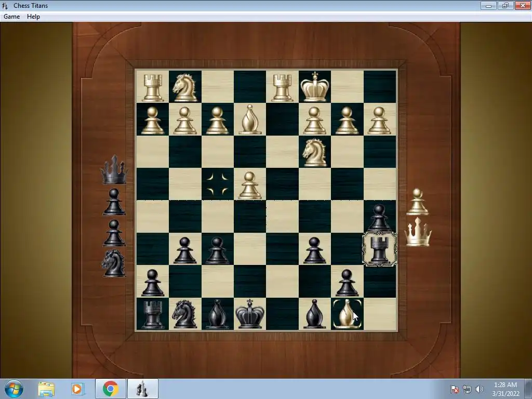The width and height of the screenshot is (532, 399).
Task: Select the white rook next to the white king
Action: point(282,87)
